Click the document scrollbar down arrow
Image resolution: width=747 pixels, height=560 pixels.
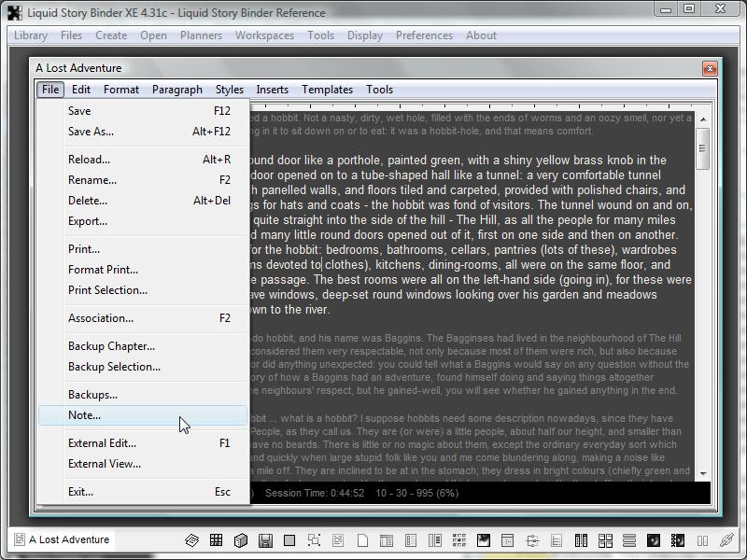pos(703,473)
